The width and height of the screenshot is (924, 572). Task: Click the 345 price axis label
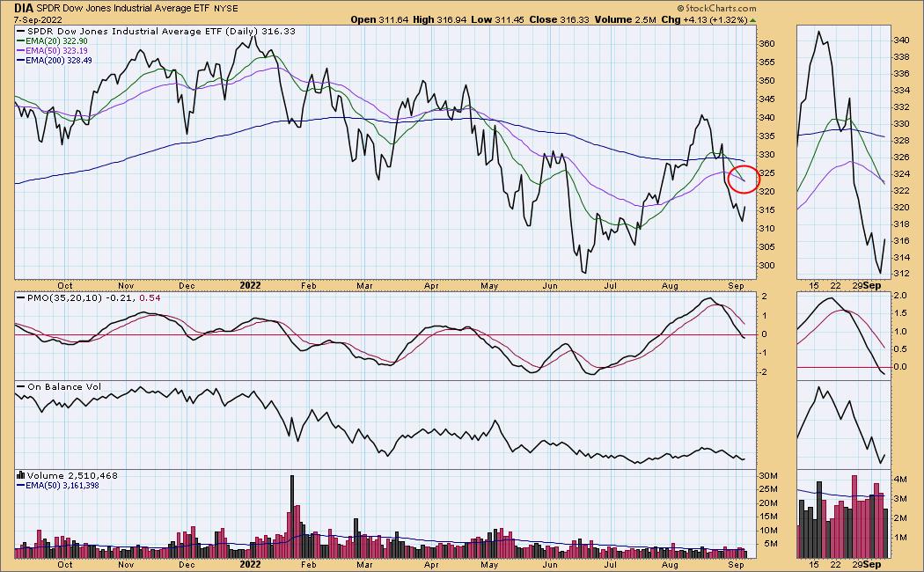(x=766, y=99)
